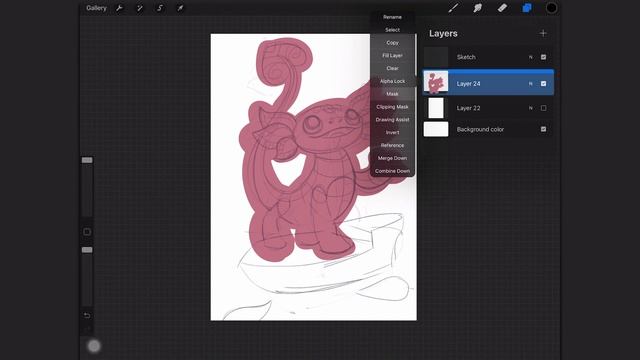Select the Layer 22 name
This screenshot has width=640, height=360.
[468, 108]
